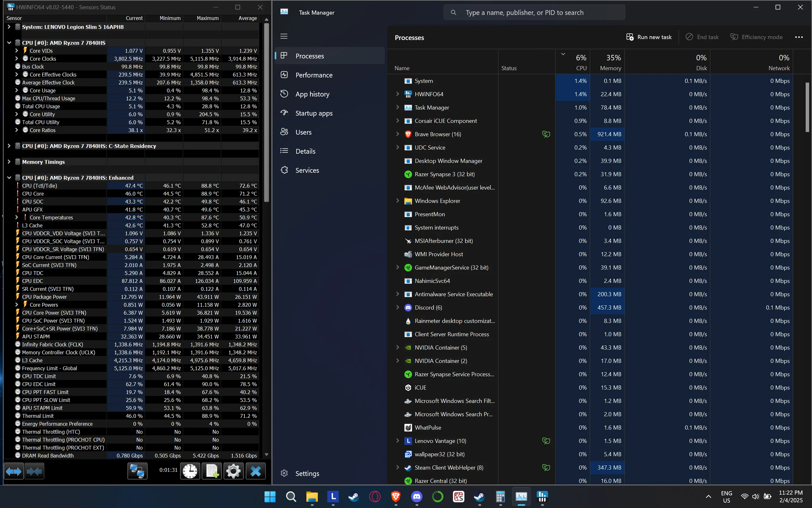
Task: Expand the Memory Timings section
Action: coord(9,162)
